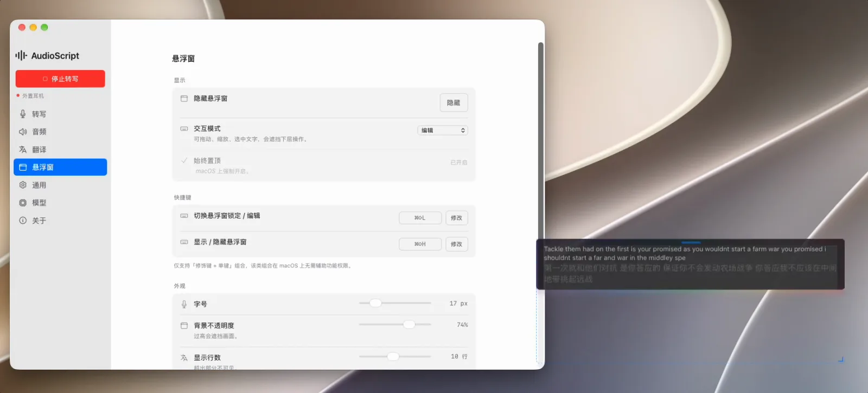Click the 始终置顶 checkmark icon
Screen dimensions: 868x393
[184, 160]
